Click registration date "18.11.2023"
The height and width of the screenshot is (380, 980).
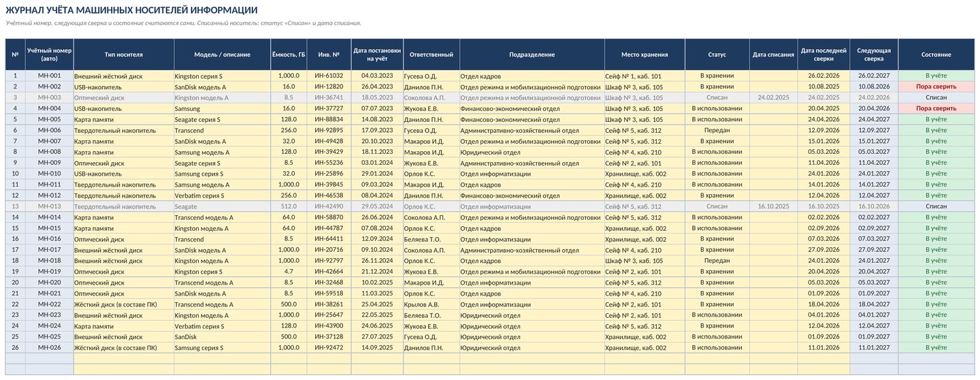coord(377,152)
